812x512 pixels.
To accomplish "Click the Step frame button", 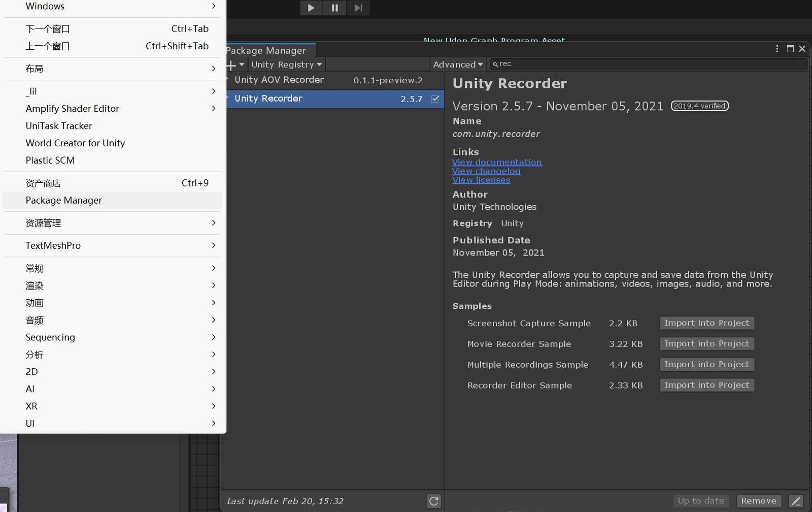I will [358, 8].
